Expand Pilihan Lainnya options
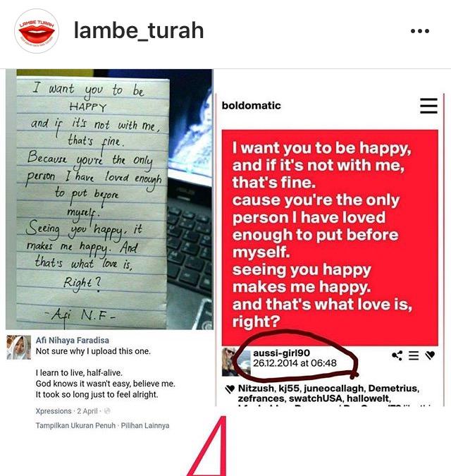The width and height of the screenshot is (451, 476). pos(145,426)
